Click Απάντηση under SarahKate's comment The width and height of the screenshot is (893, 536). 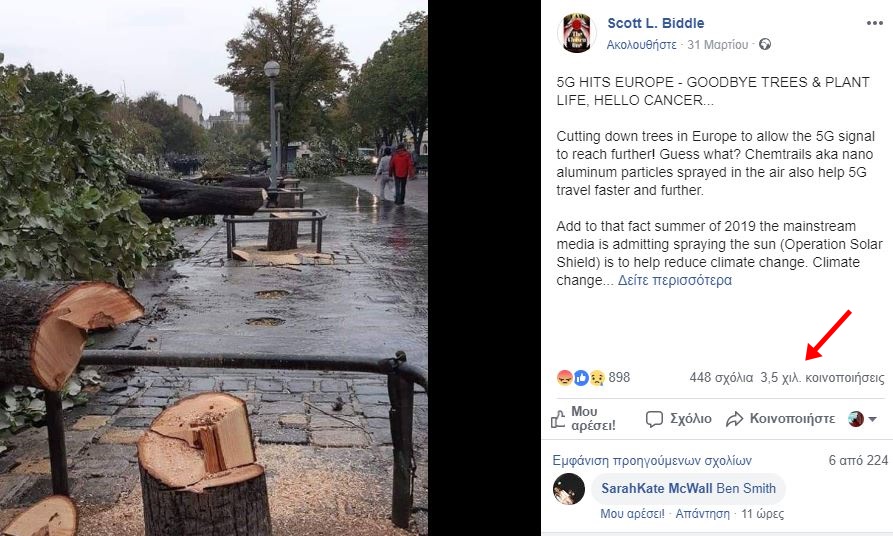[702, 514]
